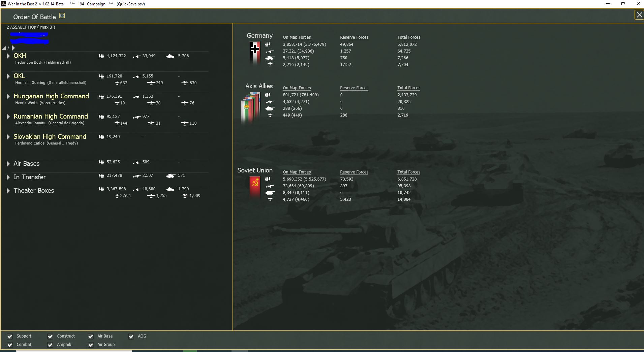Select leader Alexandru Ioanitiu
The width and height of the screenshot is (644, 352).
pos(50,123)
